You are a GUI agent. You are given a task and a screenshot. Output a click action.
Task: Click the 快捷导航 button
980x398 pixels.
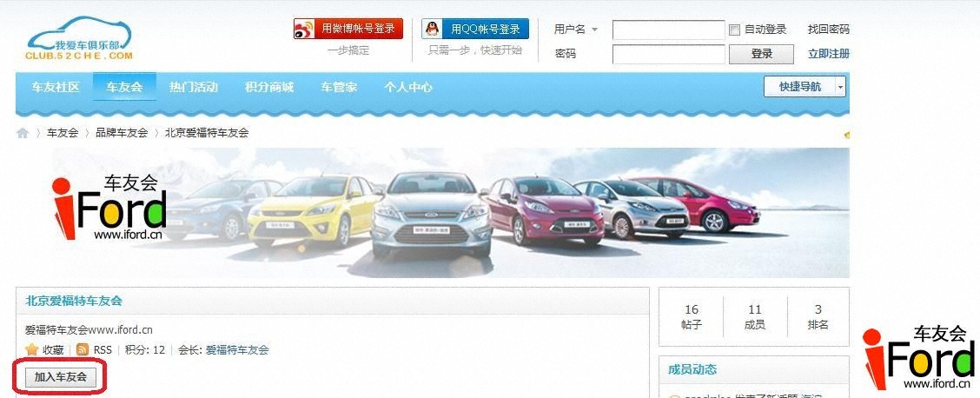[x=800, y=87]
